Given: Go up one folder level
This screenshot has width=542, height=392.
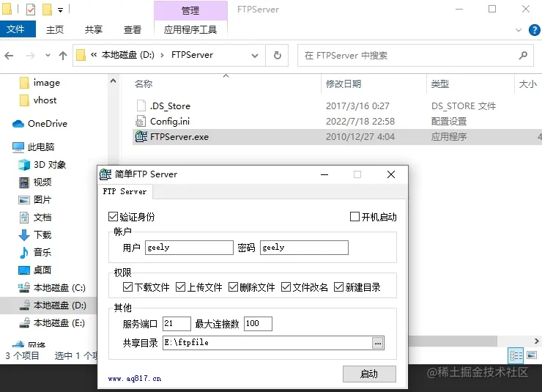Looking at the screenshot, I should click(x=63, y=55).
